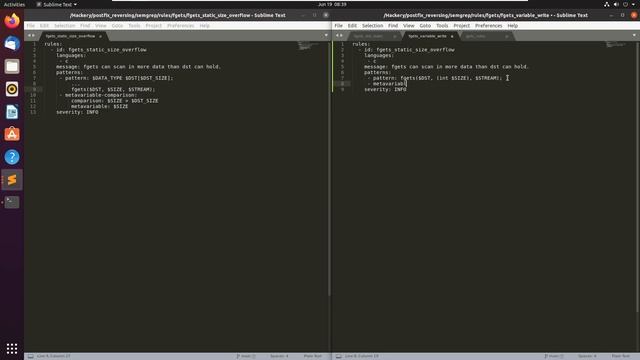Viewport: 640px width, 360px height.
Task: Open the clock calendar in top bar
Action: click(332, 4)
